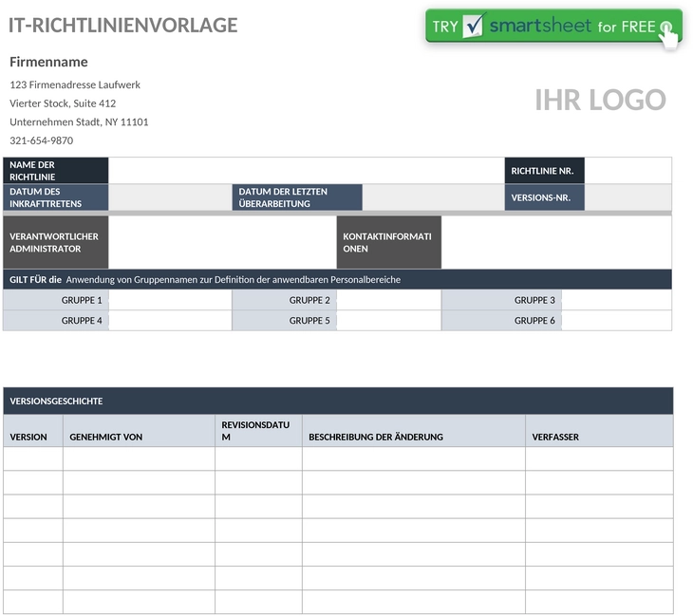
Task: Click the VERANTWORTLICHER ADMINISTRATOR label
Action: click(56, 242)
